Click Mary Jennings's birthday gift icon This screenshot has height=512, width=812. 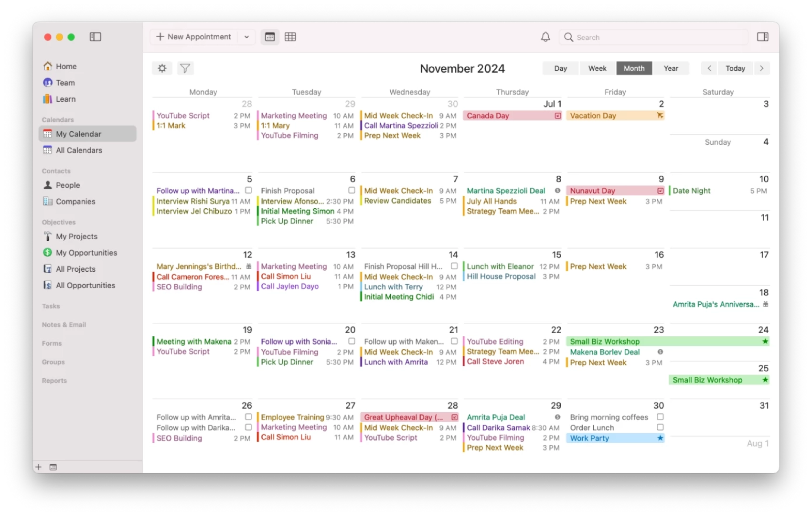248,267
